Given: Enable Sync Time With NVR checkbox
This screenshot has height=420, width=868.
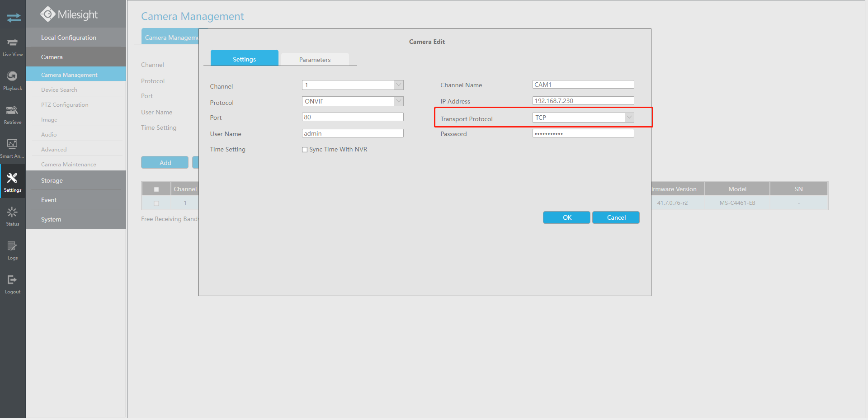Looking at the screenshot, I should tap(305, 150).
